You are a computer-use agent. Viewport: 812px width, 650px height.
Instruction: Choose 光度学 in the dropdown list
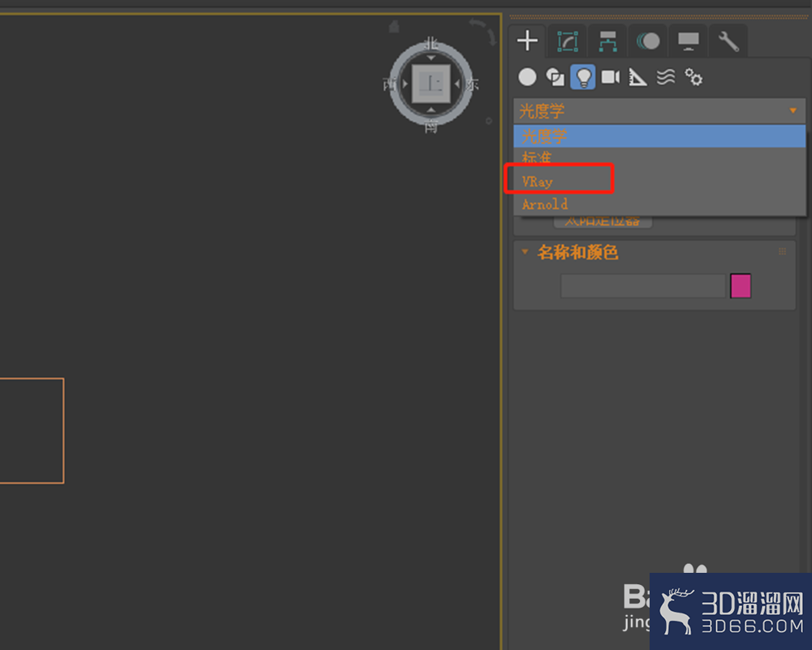click(659, 136)
